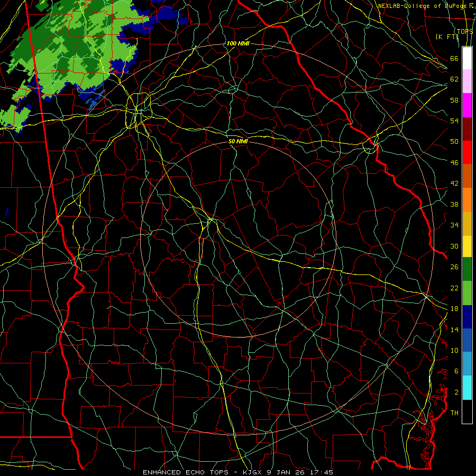Click the 22 legend scale value
Viewport: 476px width, 476px height.
click(454, 288)
